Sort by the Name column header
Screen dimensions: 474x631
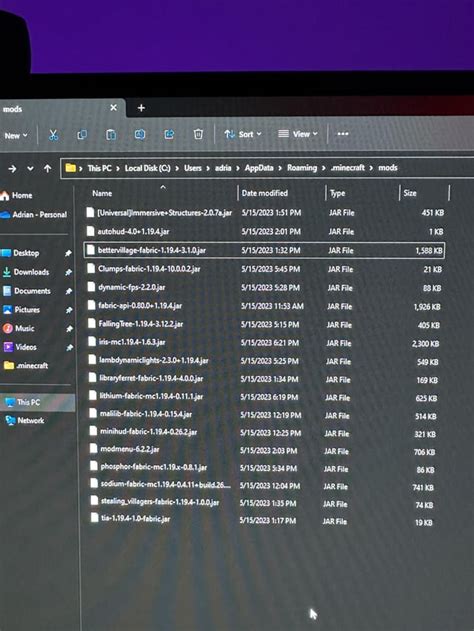(x=102, y=194)
